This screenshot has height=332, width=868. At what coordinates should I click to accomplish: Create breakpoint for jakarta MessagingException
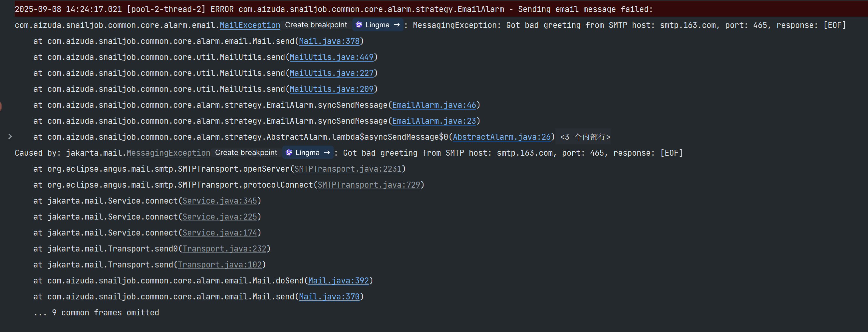coord(246,153)
